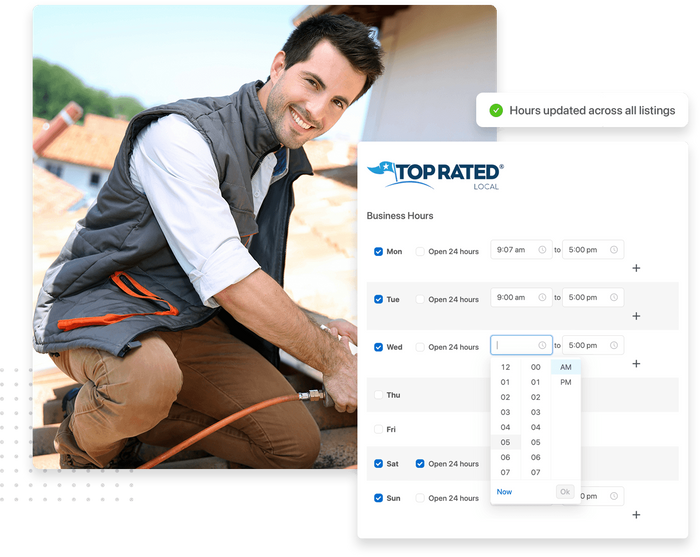Screen dimensions: 700x557
Task: Select minute 01 in time picker
Action: (x=536, y=382)
